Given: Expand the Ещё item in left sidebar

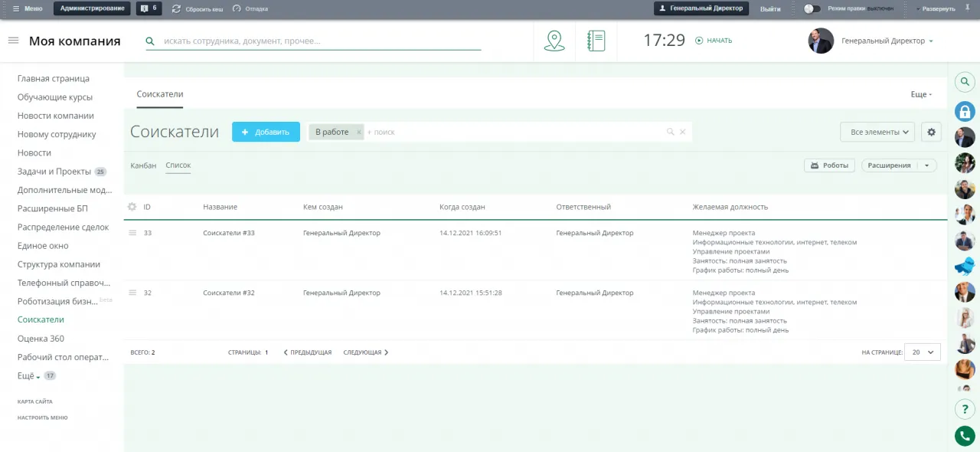Looking at the screenshot, I should [28, 375].
